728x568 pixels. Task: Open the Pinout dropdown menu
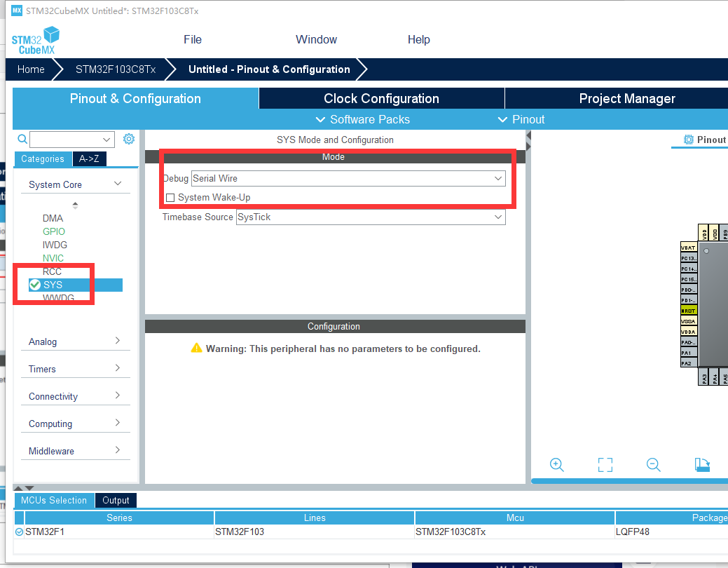pos(521,119)
